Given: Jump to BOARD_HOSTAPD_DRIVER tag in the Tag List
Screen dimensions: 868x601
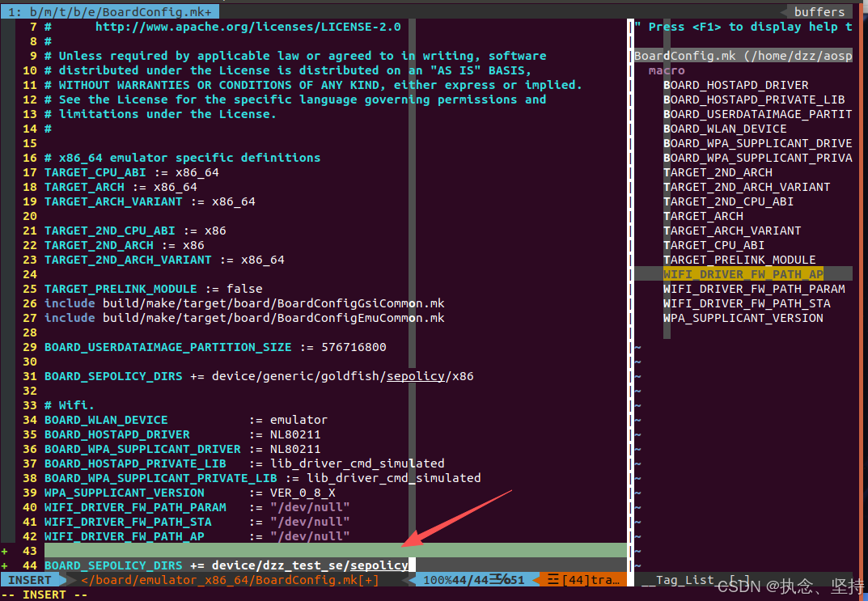Looking at the screenshot, I should coord(735,85).
